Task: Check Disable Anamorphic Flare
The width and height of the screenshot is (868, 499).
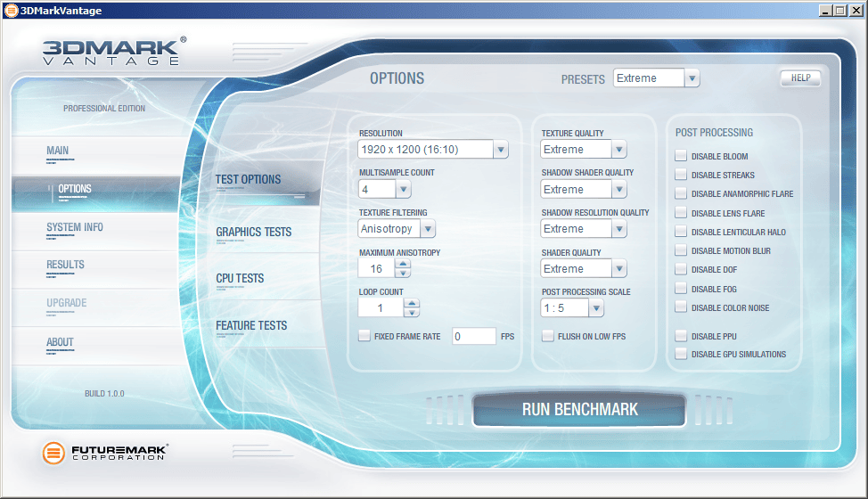Action: [x=681, y=193]
